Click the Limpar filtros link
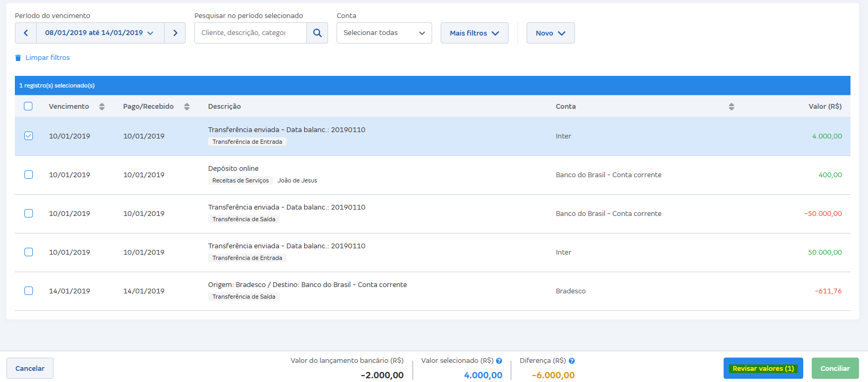Viewport: 868px width, 382px height. coord(47,57)
